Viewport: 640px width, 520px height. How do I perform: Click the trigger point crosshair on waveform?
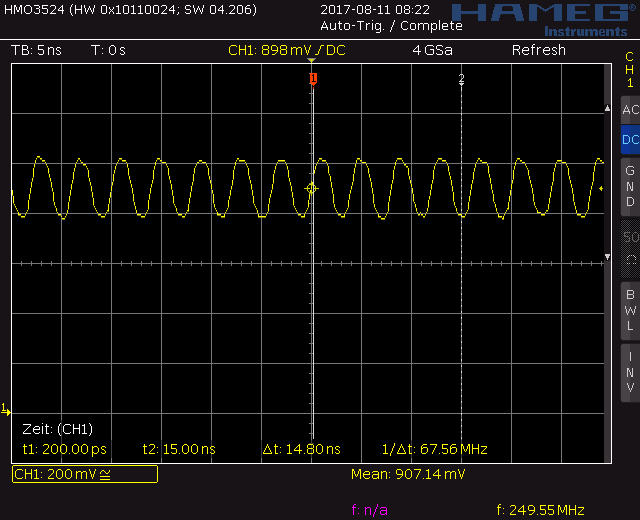[x=311, y=188]
